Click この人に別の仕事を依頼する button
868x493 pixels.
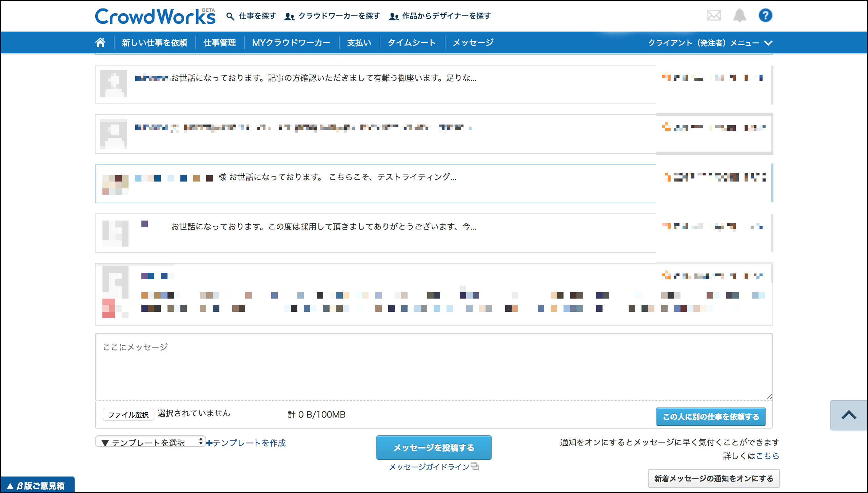(x=711, y=417)
